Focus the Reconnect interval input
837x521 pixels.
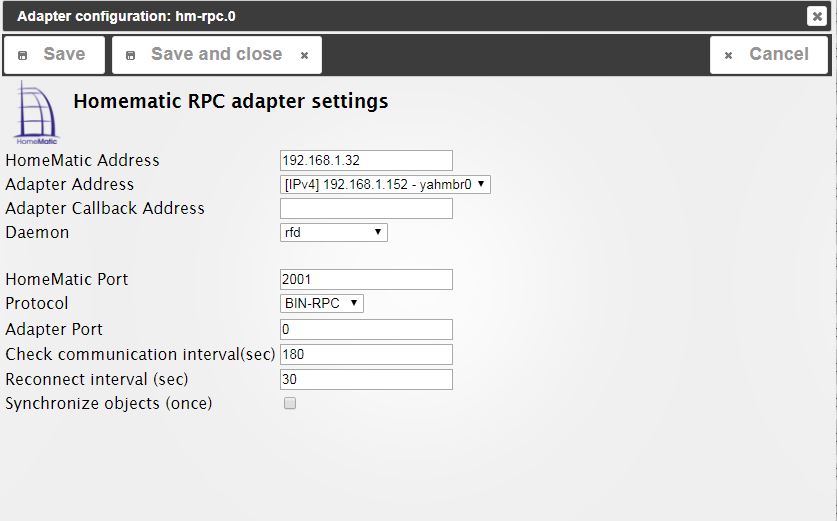(366, 379)
